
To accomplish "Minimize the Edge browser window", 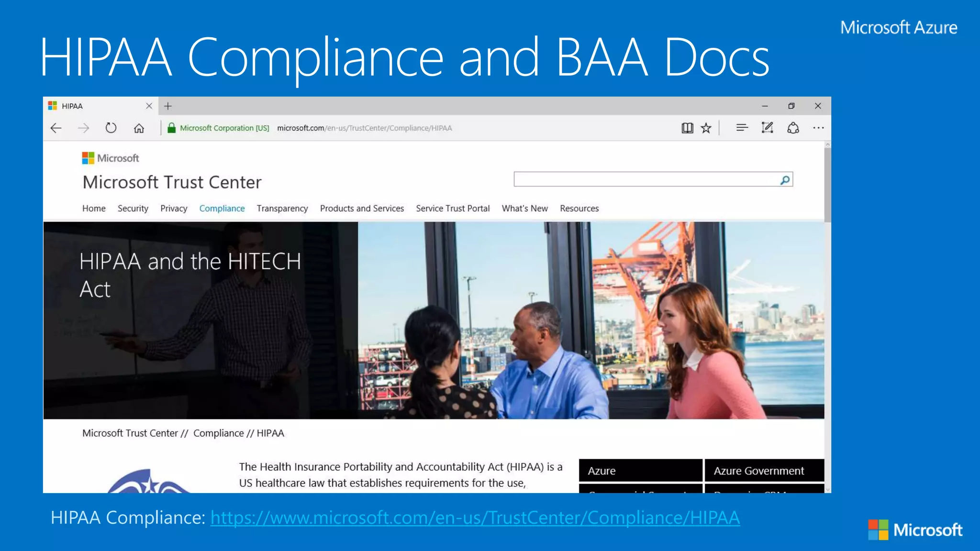I will pos(765,106).
